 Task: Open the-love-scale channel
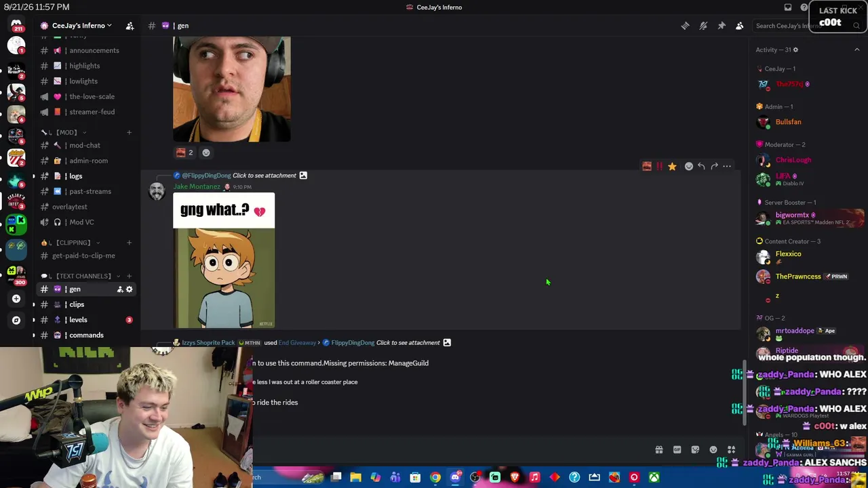coord(86,96)
